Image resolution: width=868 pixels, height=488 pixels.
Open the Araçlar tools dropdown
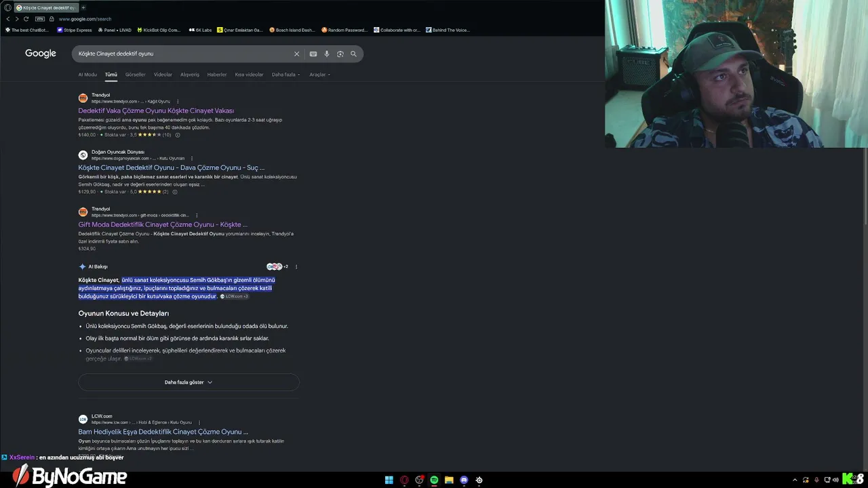click(319, 75)
